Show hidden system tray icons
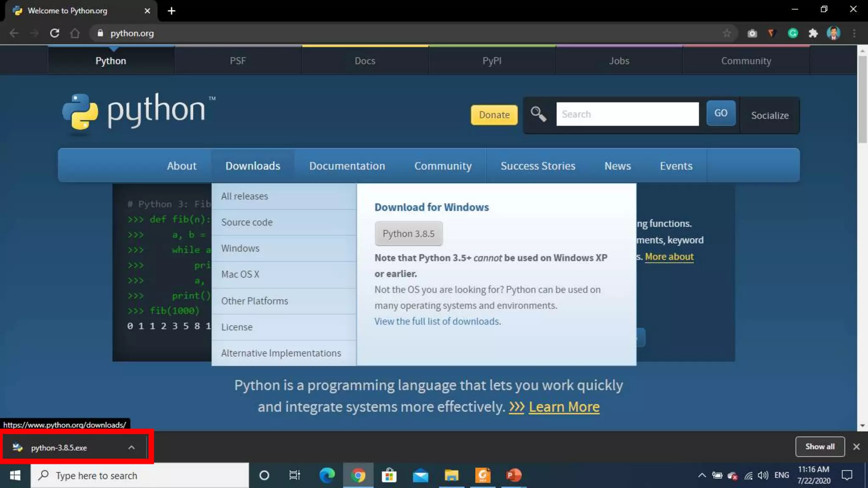868x488 pixels. [x=702, y=475]
